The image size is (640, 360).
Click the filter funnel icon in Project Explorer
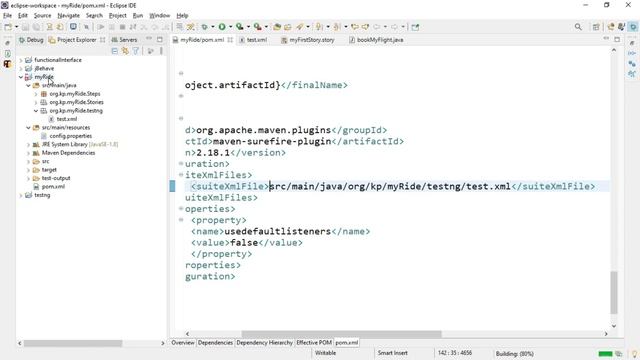tap(136, 51)
